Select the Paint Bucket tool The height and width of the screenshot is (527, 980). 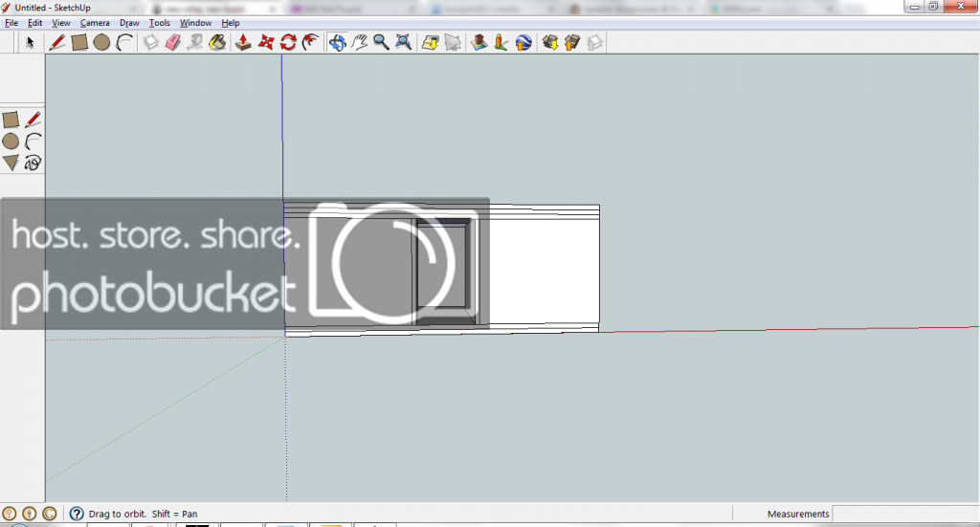pyautogui.click(x=217, y=42)
